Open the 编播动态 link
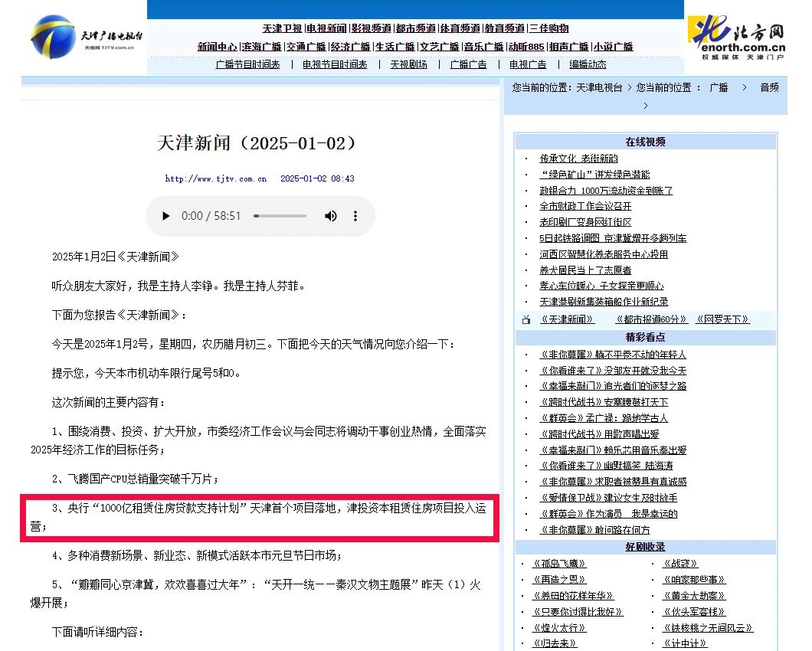812x651 pixels. tap(588, 64)
